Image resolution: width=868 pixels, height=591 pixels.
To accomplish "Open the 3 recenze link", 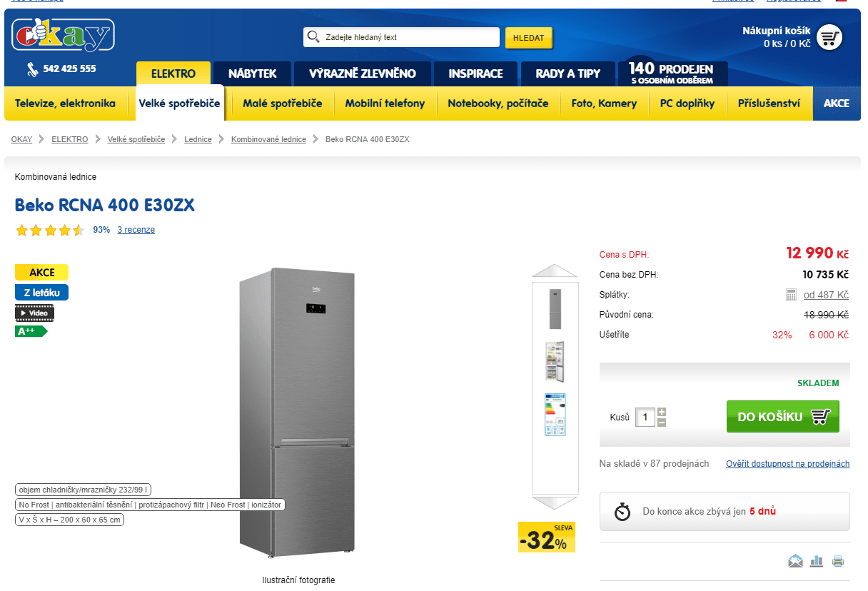I will [x=136, y=230].
